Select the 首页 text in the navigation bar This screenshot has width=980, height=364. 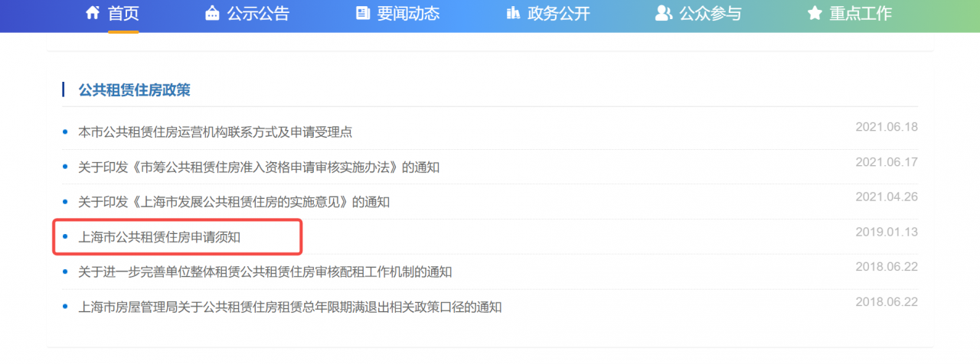pyautogui.click(x=123, y=13)
